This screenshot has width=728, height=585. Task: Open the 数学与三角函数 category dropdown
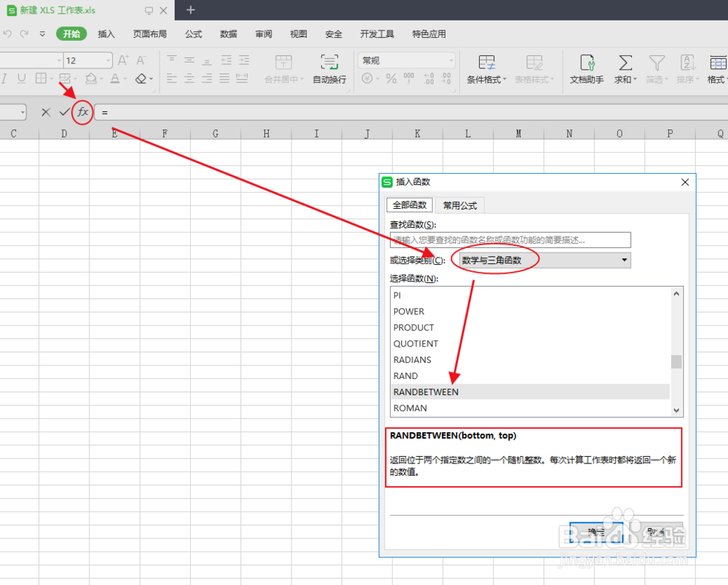tap(545, 260)
